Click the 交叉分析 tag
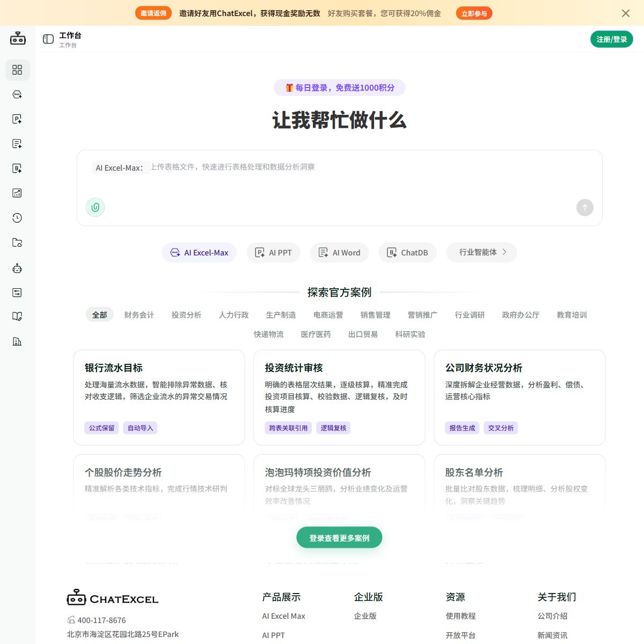 coord(501,428)
